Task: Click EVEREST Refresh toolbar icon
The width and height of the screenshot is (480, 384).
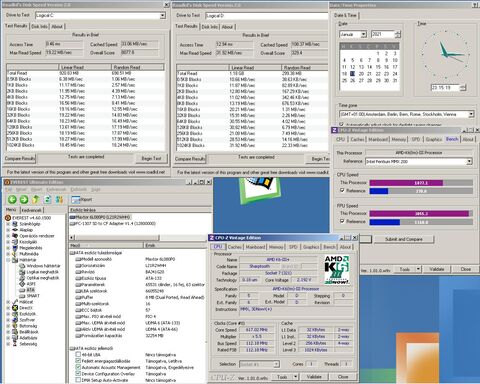Action: 48,199
